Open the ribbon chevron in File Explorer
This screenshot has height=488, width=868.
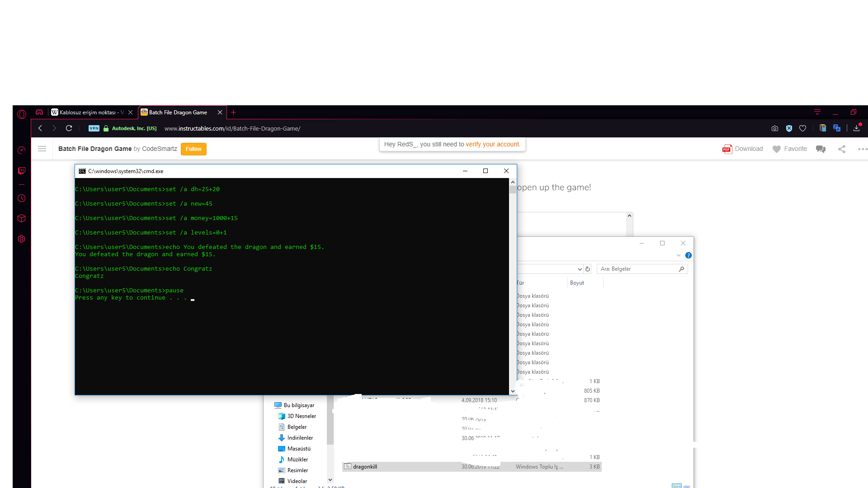(679, 255)
